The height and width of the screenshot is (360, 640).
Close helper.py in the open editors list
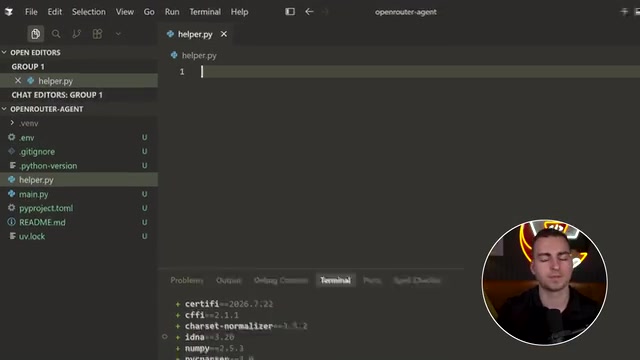pyautogui.click(x=18, y=81)
